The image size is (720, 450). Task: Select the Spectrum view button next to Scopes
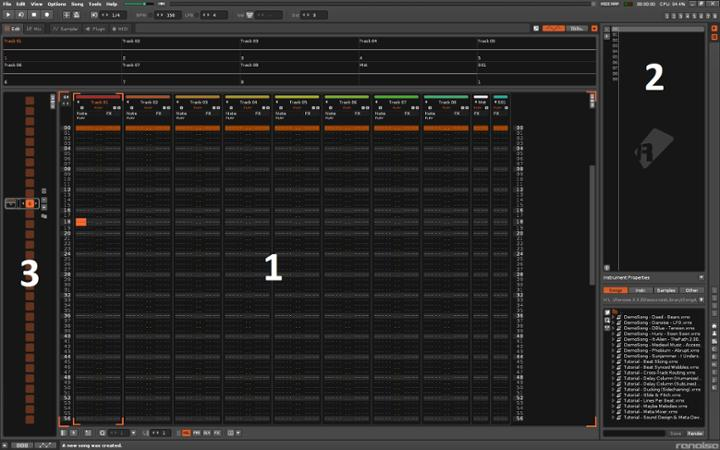[x=577, y=28]
